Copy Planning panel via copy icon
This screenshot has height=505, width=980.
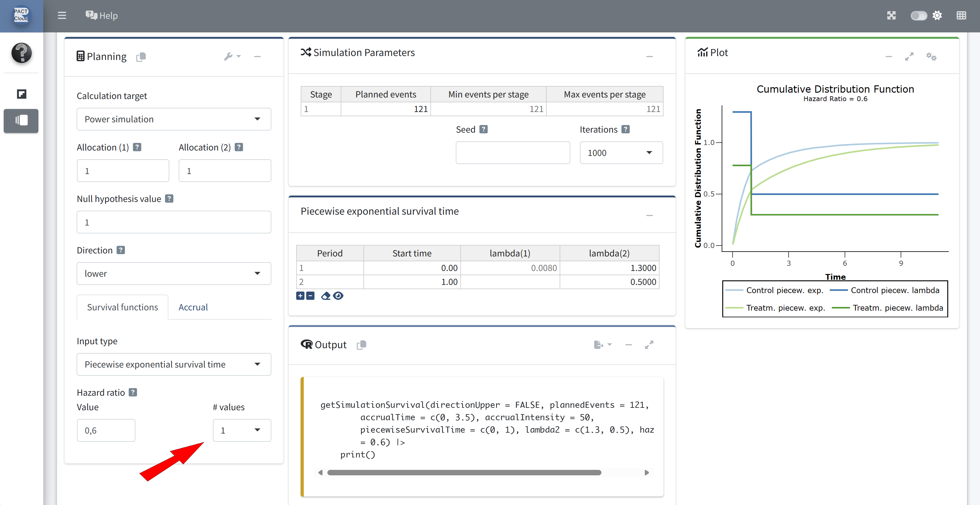click(141, 57)
